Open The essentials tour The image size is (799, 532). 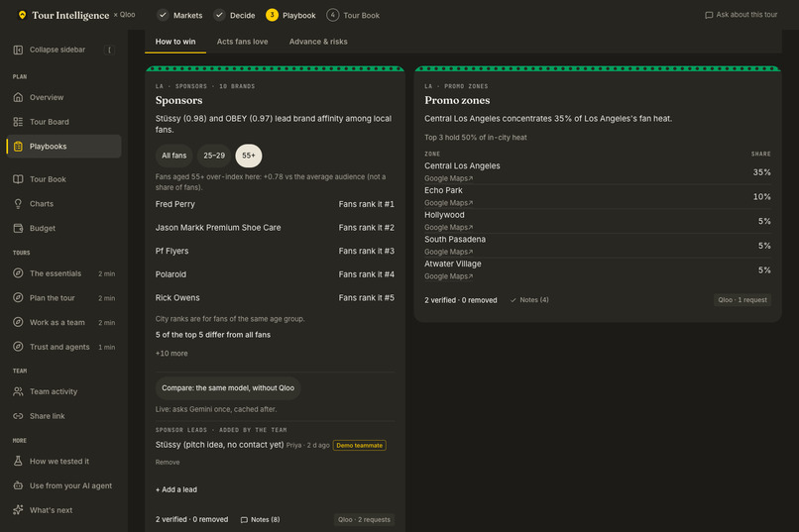63,273
